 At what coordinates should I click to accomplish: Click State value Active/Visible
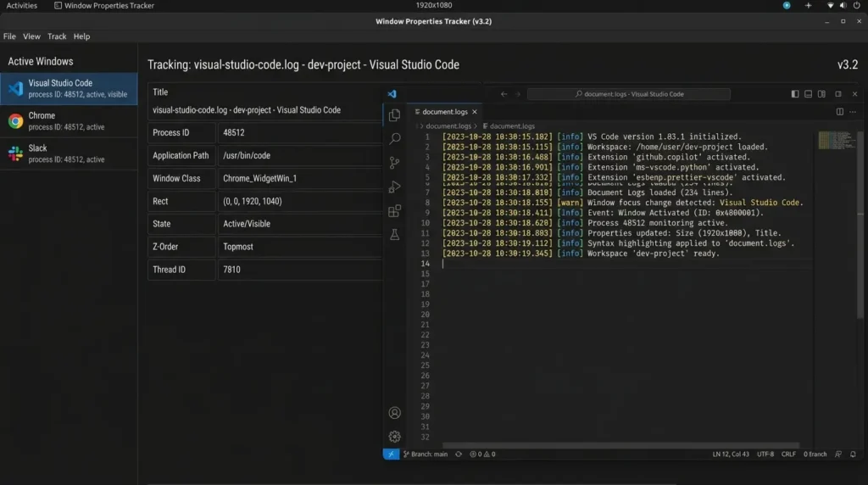(300, 224)
